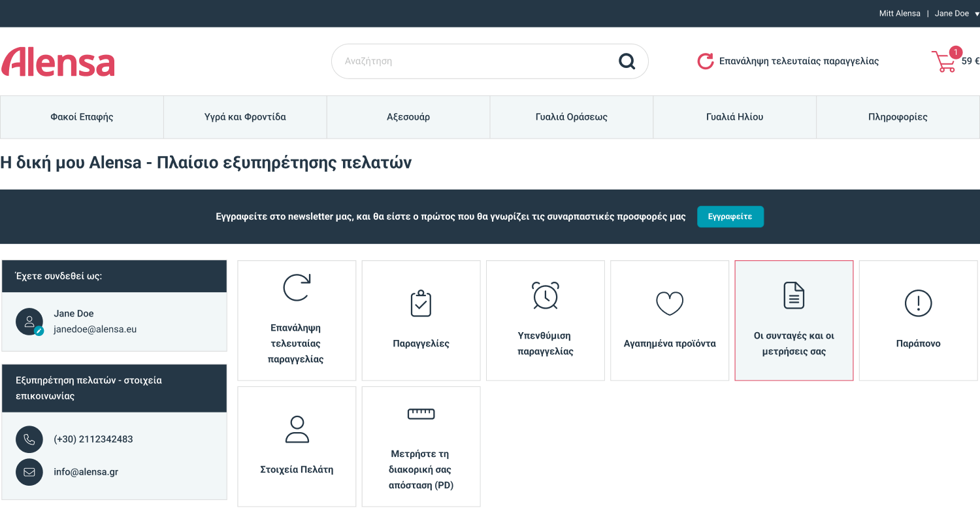This screenshot has width=980, height=521.
Task: Click the repeat-order refresh icon in header
Action: (706, 61)
